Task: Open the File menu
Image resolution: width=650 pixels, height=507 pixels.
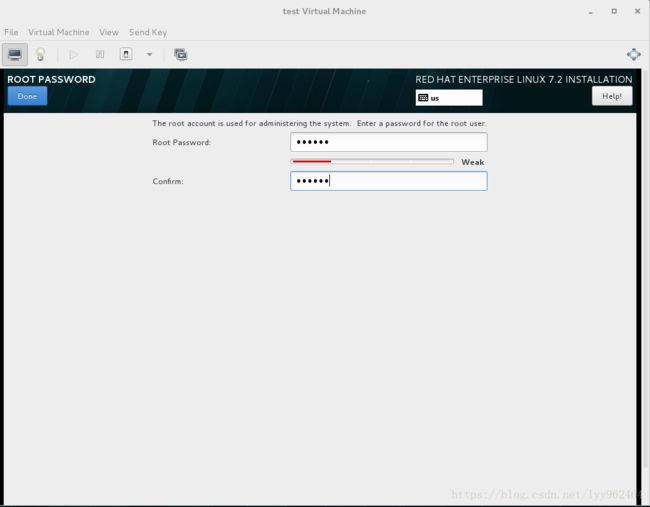Action: tap(11, 32)
